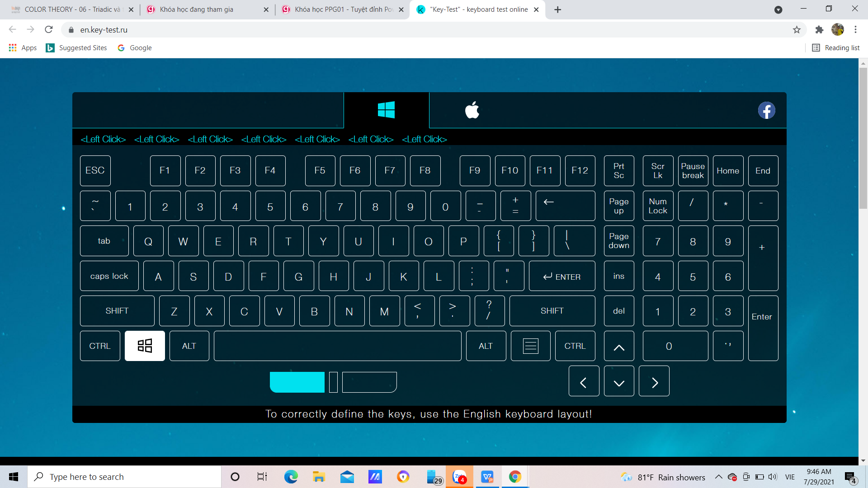
Task: Click the context menu key icon
Action: click(x=530, y=346)
